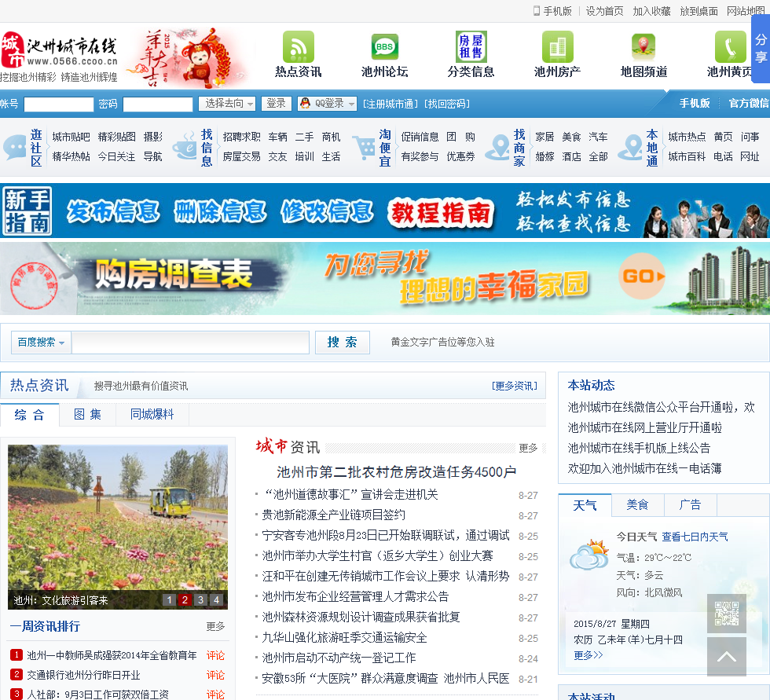The height and width of the screenshot is (700, 770).
Task: Click the 找信息 coffee cup icon
Action: point(185,146)
